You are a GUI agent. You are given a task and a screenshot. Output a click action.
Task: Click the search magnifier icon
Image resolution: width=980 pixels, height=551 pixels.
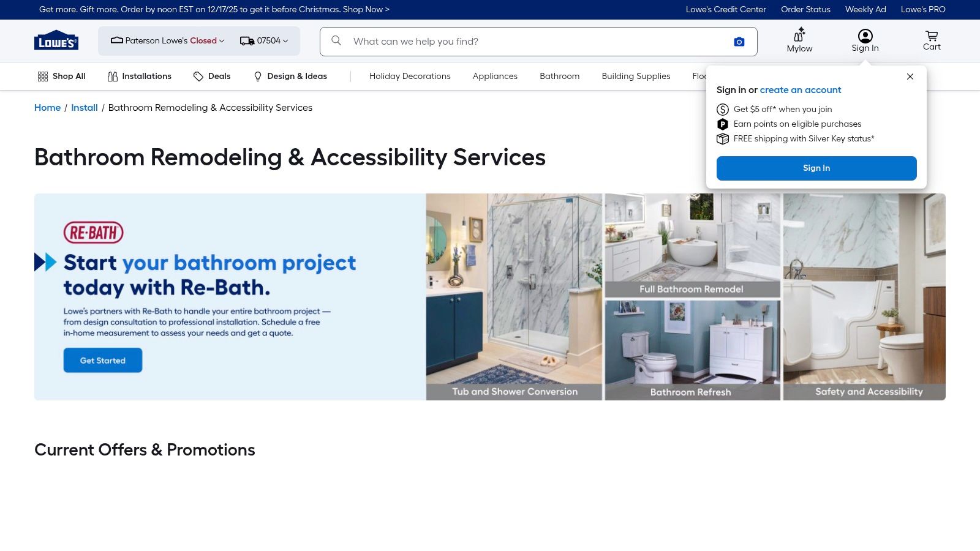pos(336,41)
